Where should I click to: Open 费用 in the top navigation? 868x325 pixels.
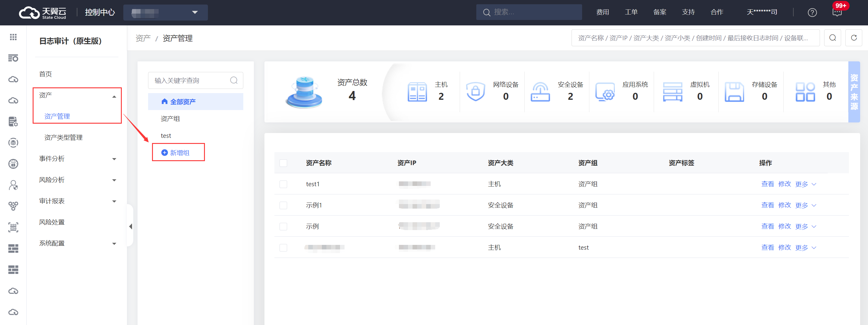click(x=602, y=12)
